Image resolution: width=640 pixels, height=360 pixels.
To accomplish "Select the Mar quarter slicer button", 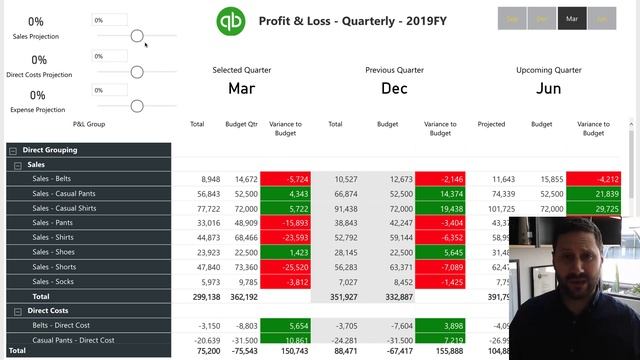I will point(572,18).
